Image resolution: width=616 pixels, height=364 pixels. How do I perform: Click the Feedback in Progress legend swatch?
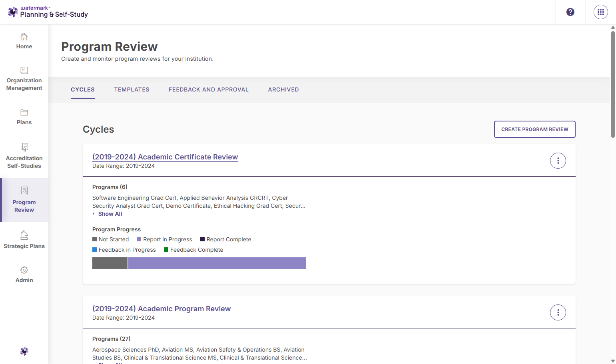(x=95, y=250)
